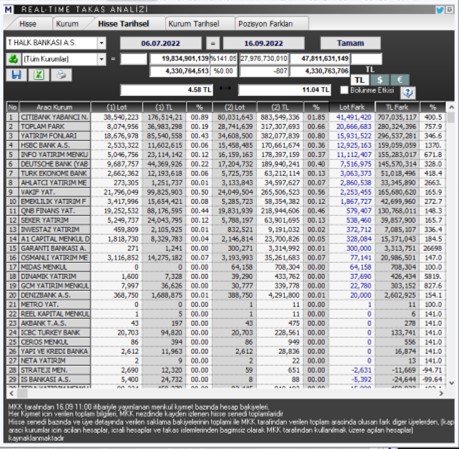
Task: Switch currency to euro (€)
Action: point(400,80)
